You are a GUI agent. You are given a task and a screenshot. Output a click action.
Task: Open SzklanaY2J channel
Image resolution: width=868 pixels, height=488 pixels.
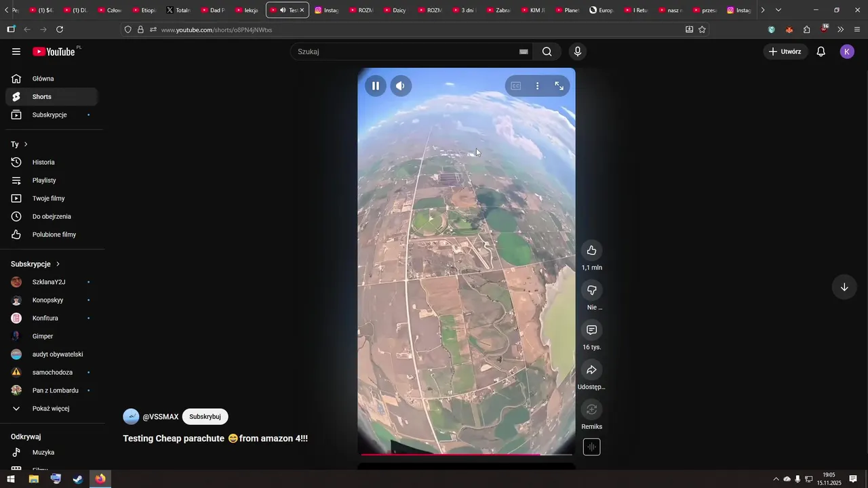[52, 282]
